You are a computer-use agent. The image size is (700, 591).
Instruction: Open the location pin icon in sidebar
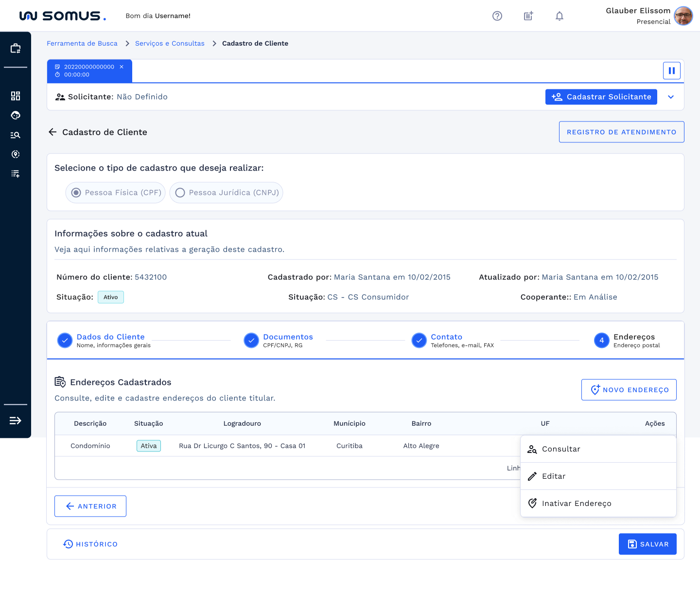pyautogui.click(x=16, y=155)
